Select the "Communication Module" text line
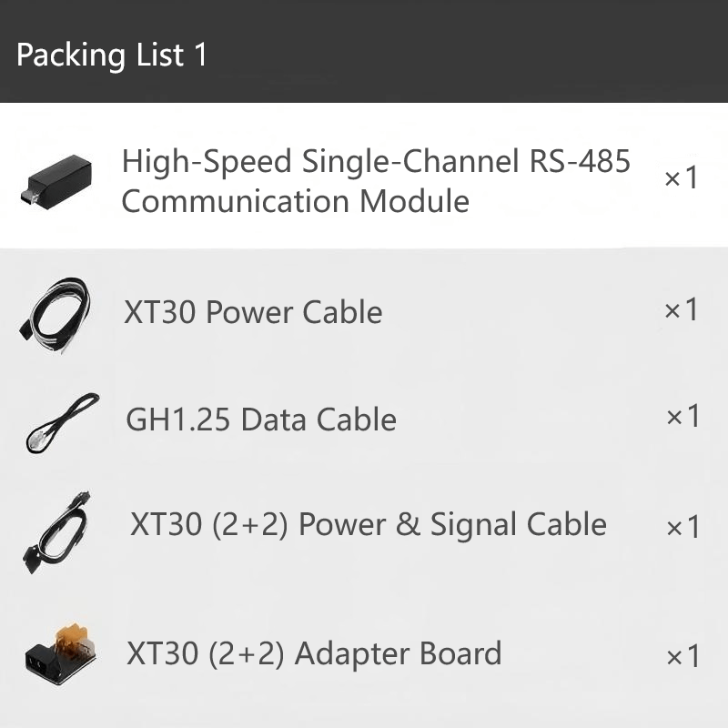Image resolution: width=728 pixels, height=728 pixels. tap(295, 201)
